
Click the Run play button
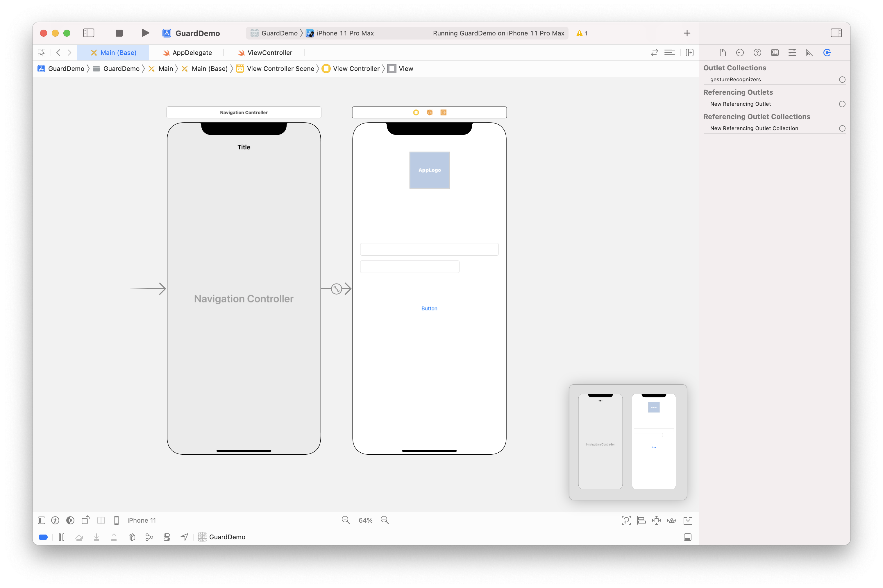[145, 33]
